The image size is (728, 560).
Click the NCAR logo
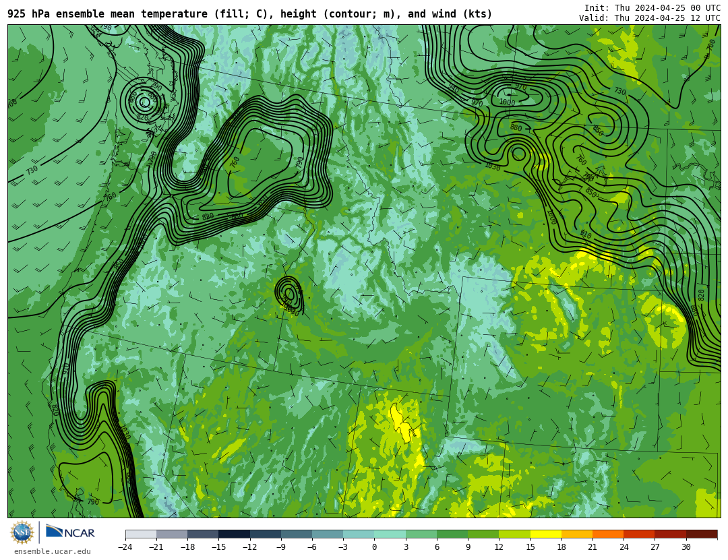tap(71, 532)
